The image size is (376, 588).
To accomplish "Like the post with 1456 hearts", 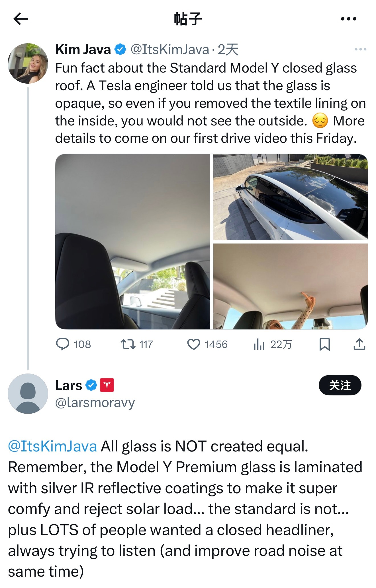I will (193, 344).
